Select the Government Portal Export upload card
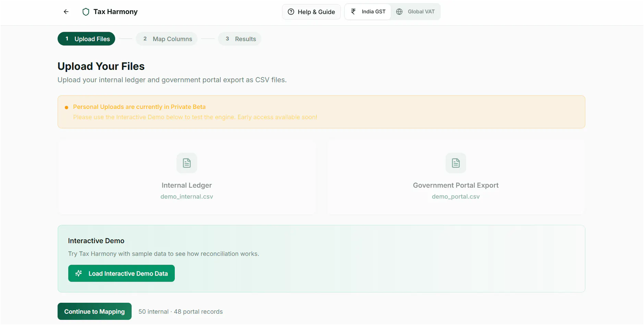This screenshot has height=325, width=644. pos(456,177)
